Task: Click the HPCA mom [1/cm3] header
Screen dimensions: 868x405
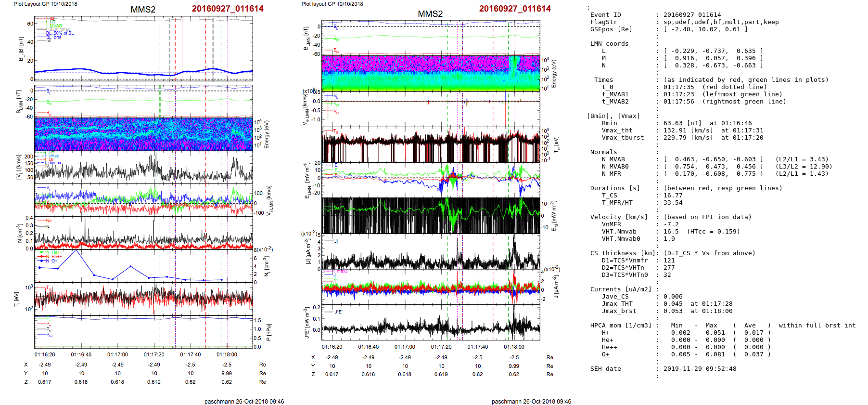Action: [621, 326]
